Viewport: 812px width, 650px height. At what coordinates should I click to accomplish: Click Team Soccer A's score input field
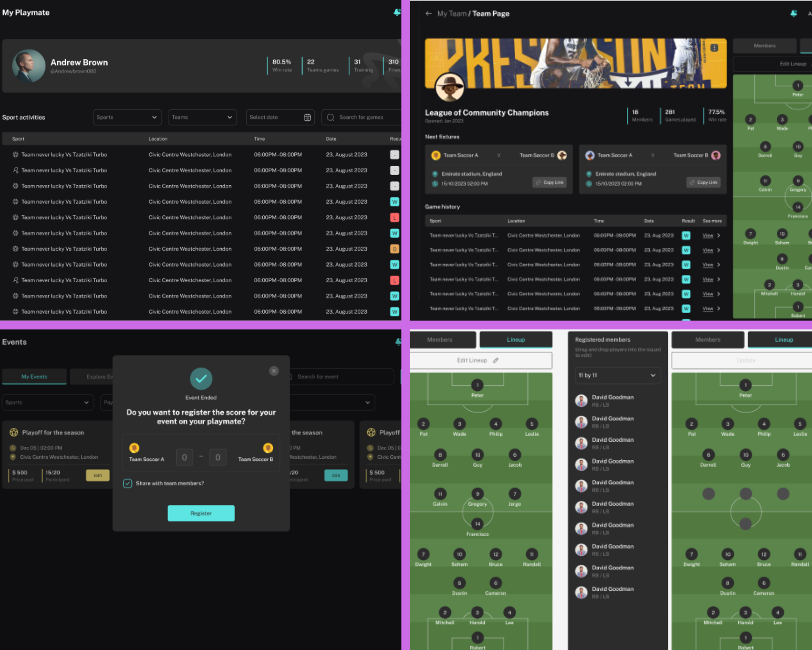click(x=184, y=457)
